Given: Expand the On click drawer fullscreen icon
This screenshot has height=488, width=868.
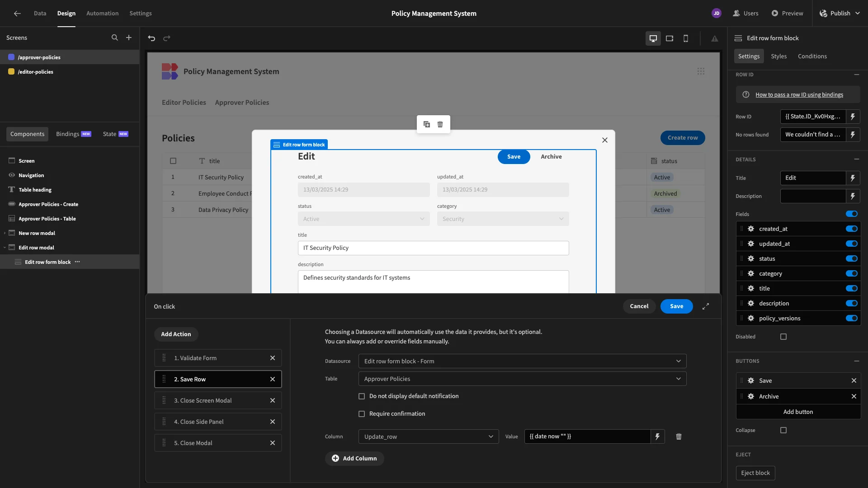Looking at the screenshot, I should coord(706,306).
